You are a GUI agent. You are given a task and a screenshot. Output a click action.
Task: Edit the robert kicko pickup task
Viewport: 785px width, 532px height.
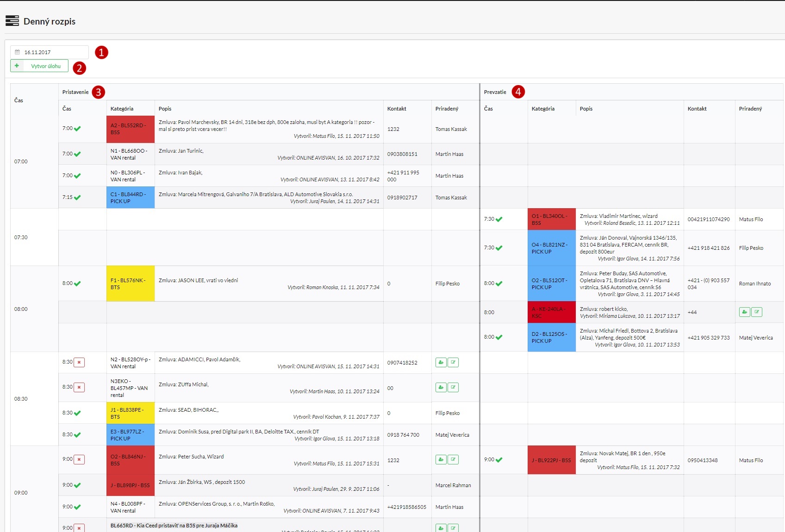pyautogui.click(x=757, y=312)
